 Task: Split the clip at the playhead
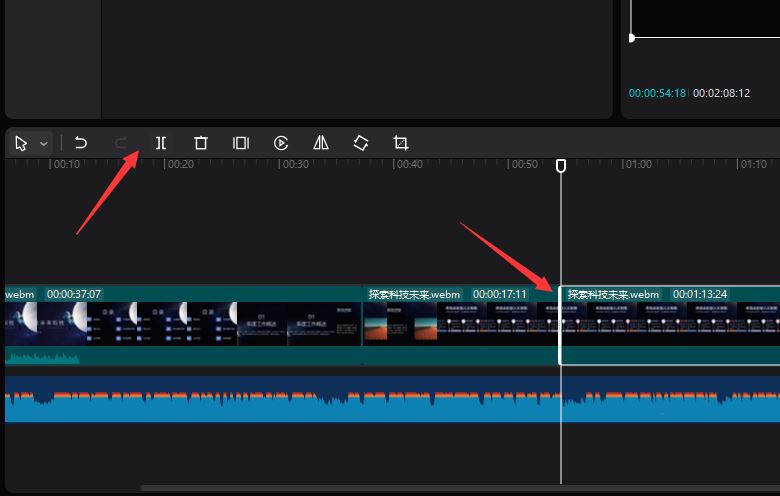click(161, 143)
